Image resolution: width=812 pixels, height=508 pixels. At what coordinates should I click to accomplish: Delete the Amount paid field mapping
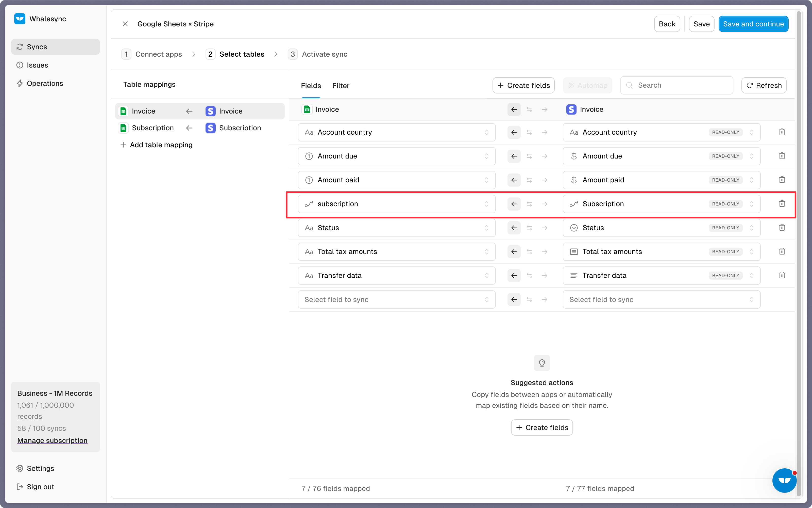pyautogui.click(x=782, y=180)
